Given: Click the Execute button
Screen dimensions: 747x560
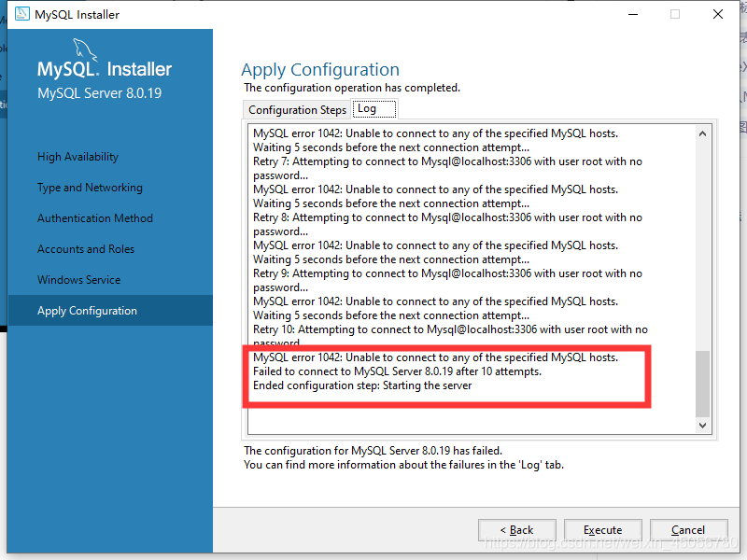Looking at the screenshot, I should click(602, 530).
